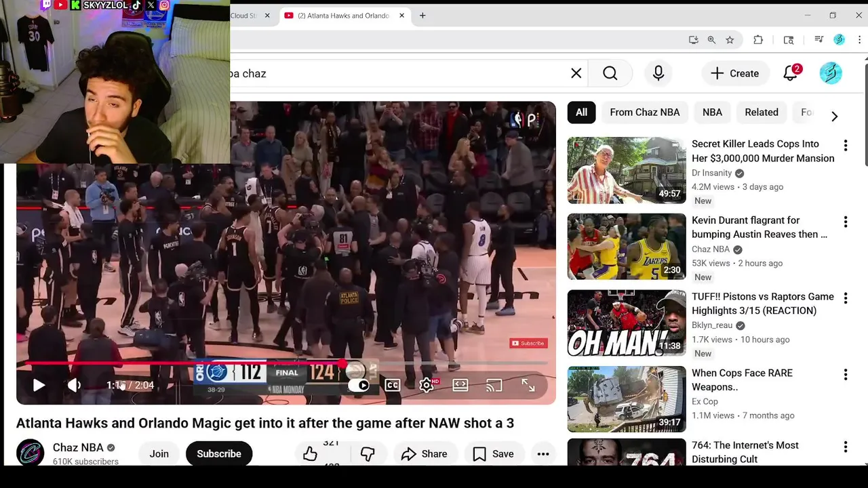
Task: Switch to the Atlanta Hawks and Orlando tab
Action: pyautogui.click(x=343, y=16)
